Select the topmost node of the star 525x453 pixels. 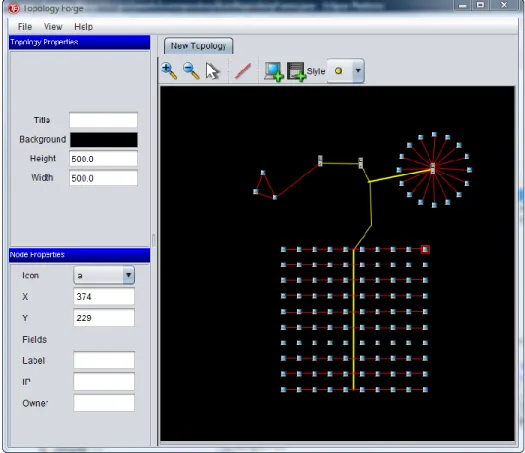(434, 134)
